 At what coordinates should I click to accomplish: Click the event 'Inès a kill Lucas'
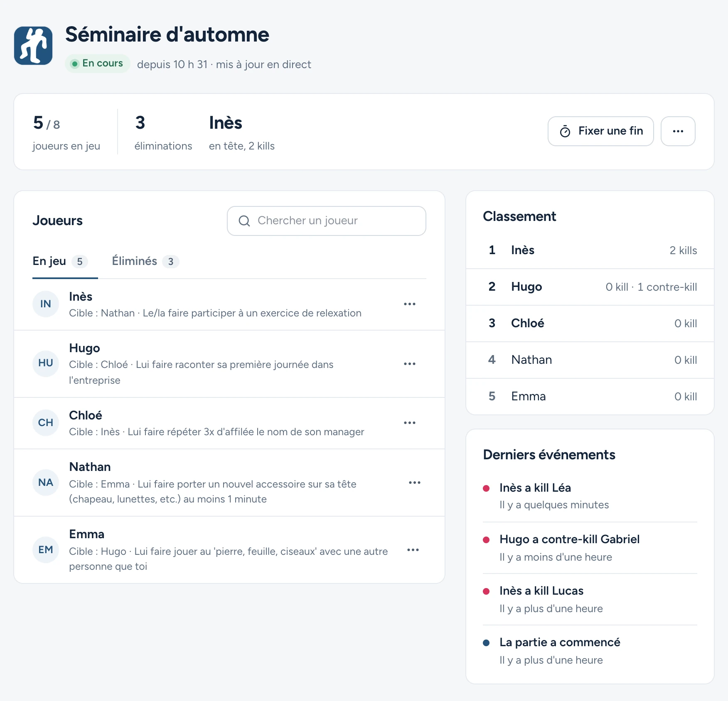pyautogui.click(x=590, y=600)
